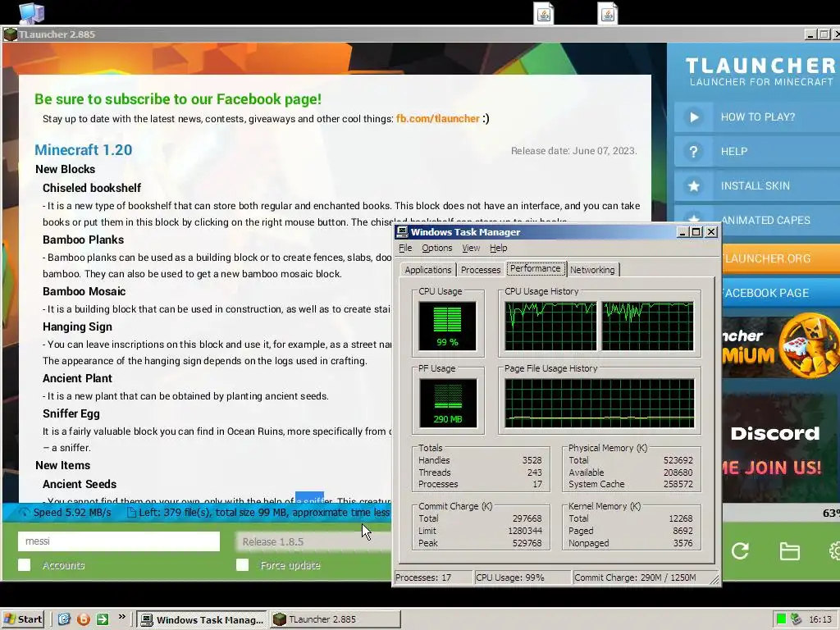
Task: Click Physical Memory Available 208680
Action: point(678,472)
